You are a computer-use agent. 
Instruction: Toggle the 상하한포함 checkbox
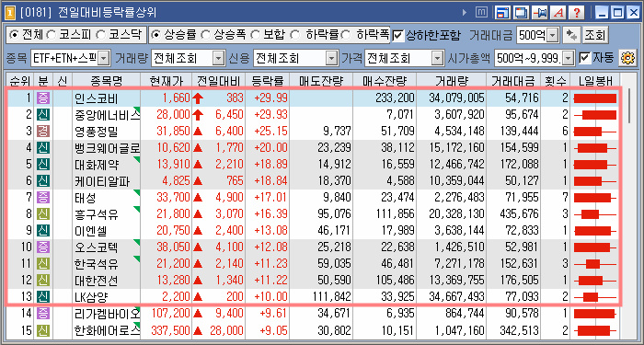(x=397, y=35)
